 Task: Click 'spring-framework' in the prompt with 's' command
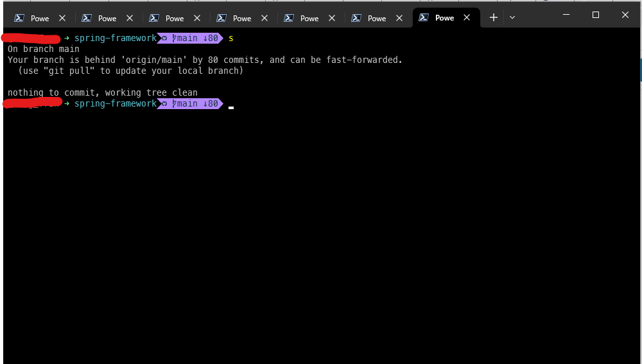coord(116,38)
